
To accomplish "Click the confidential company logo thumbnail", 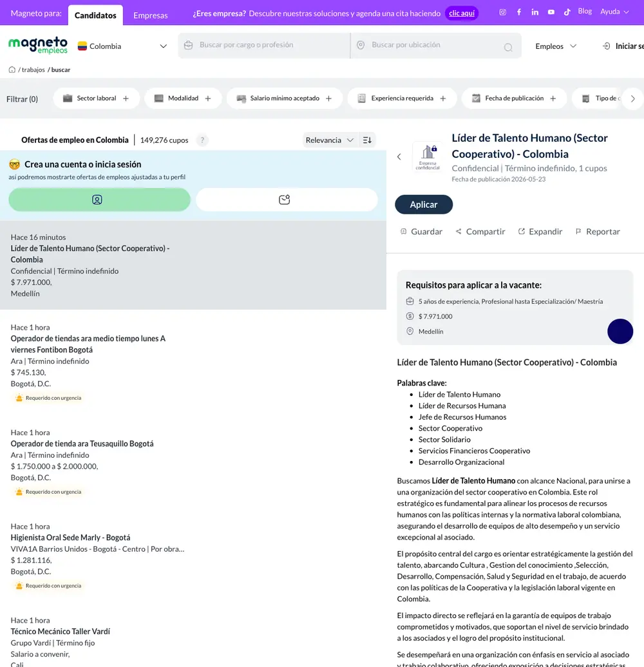I will tap(428, 156).
